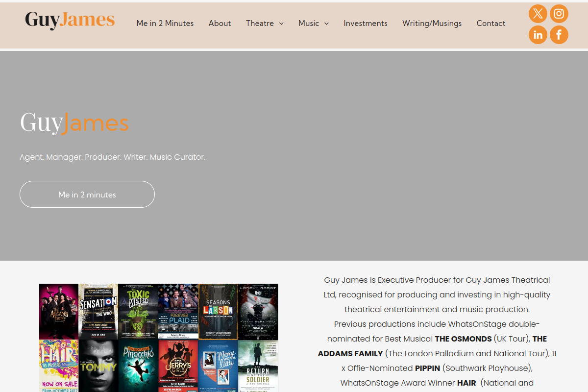This screenshot has width=588, height=392.
Task: Open Me in 2 Minutes nav item
Action: click(165, 23)
